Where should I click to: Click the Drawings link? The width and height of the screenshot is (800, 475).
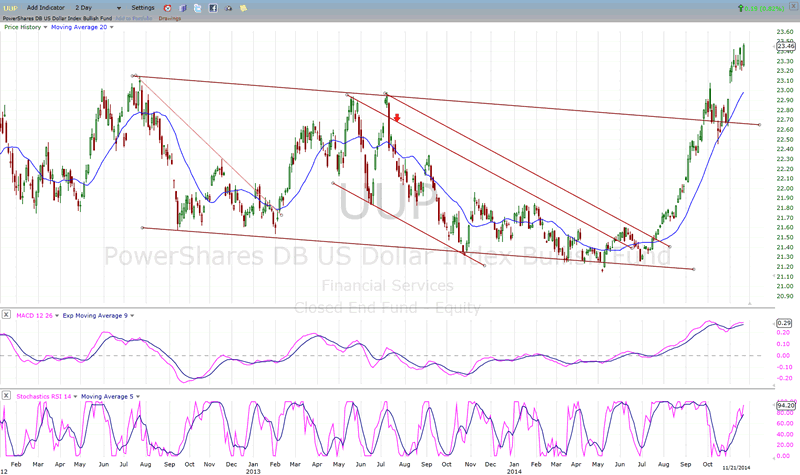click(170, 18)
